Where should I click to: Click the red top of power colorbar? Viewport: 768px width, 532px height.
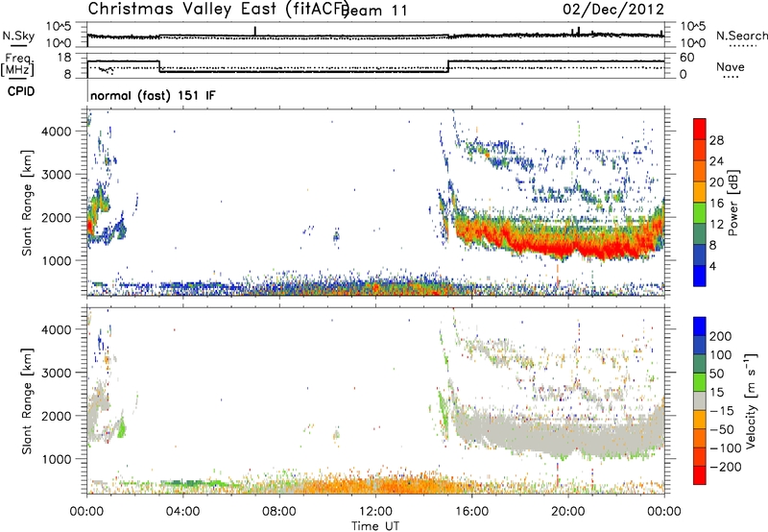tap(700, 129)
